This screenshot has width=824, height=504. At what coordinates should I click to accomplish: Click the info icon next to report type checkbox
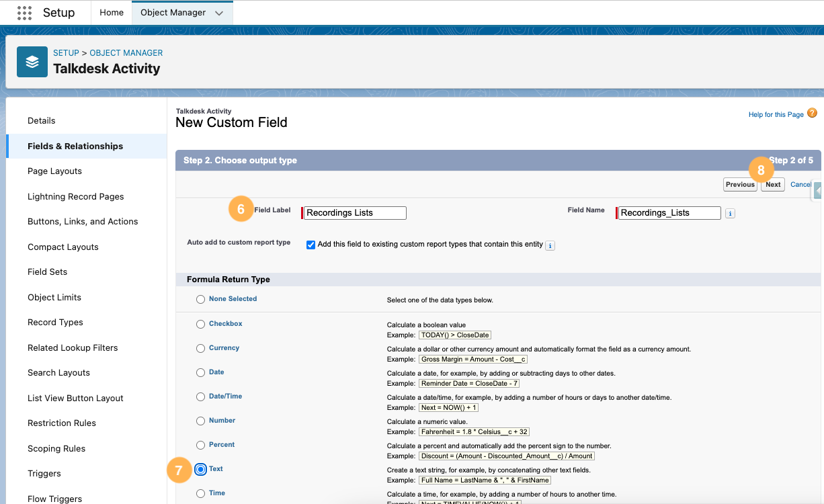pyautogui.click(x=550, y=246)
